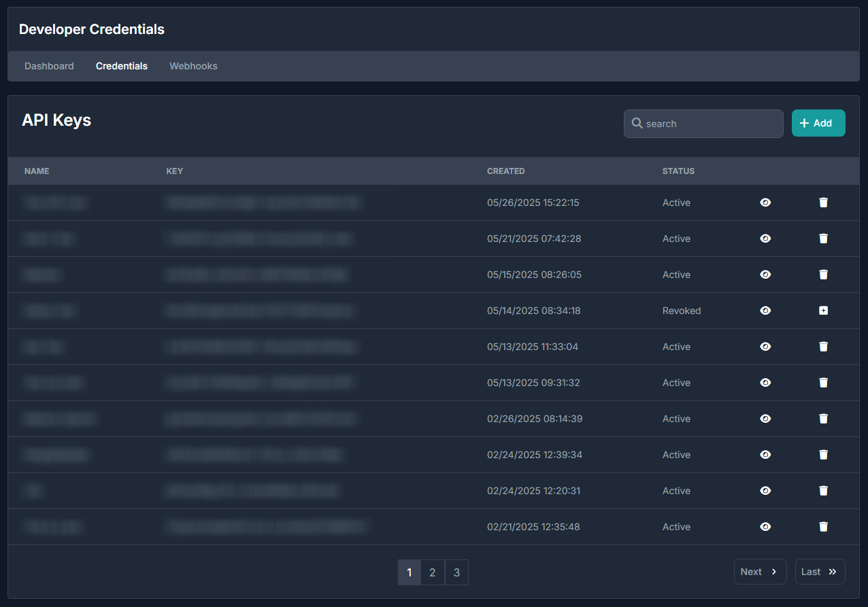Select the Credentials tab
The width and height of the screenshot is (868, 607).
(122, 66)
